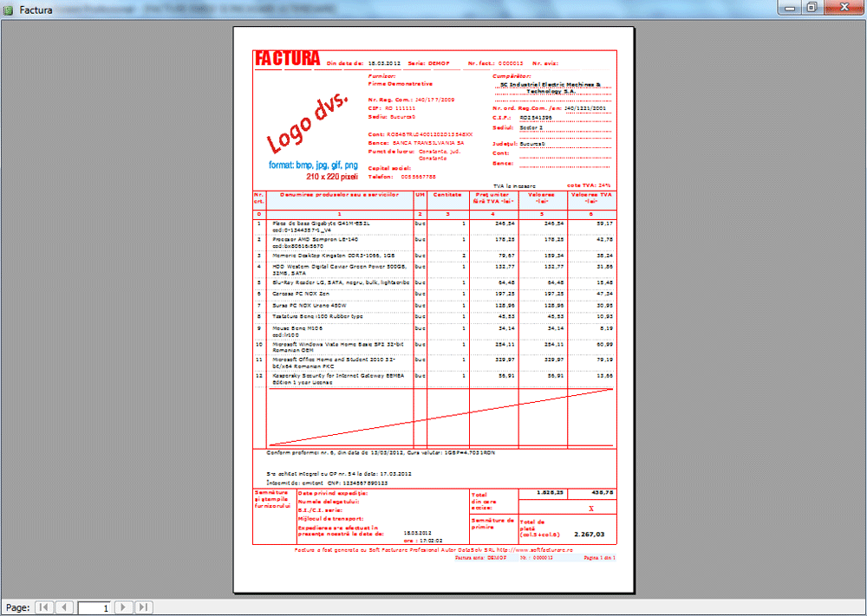Select the Kaspersky Security product row

tap(340, 379)
